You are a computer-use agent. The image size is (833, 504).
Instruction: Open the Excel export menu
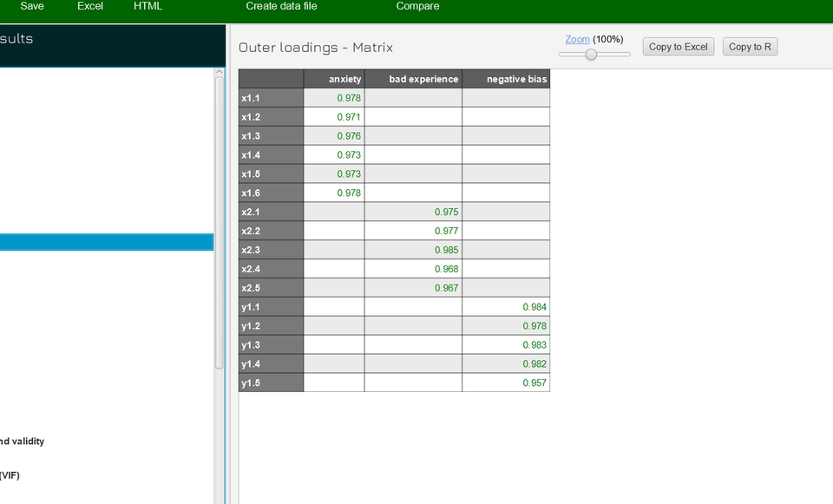click(89, 6)
